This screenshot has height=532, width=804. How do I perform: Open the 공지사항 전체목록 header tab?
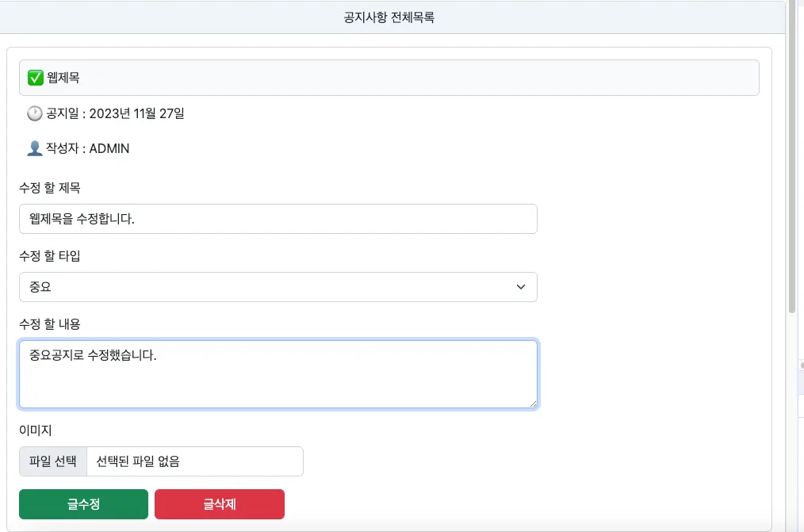[x=389, y=17]
